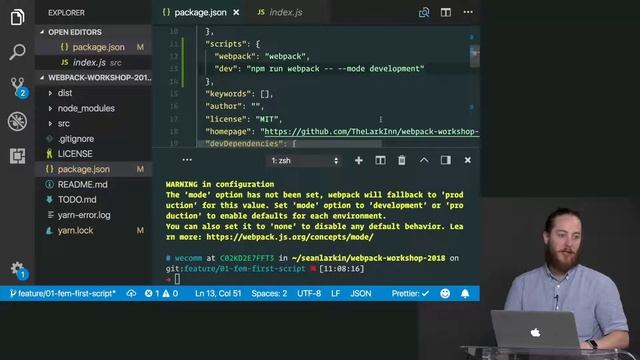The image size is (640, 360).
Task: Select package.json in the file tree
Action: pyautogui.click(x=93, y=169)
